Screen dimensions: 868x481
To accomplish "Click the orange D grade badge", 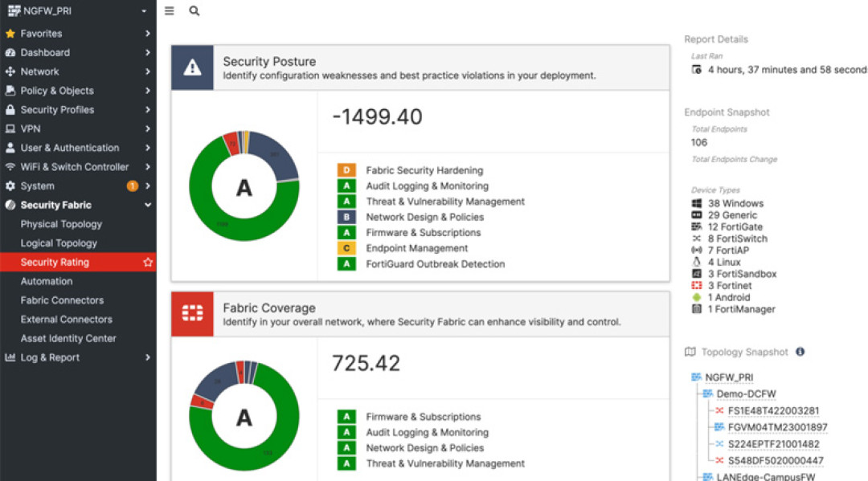I will 346,170.
